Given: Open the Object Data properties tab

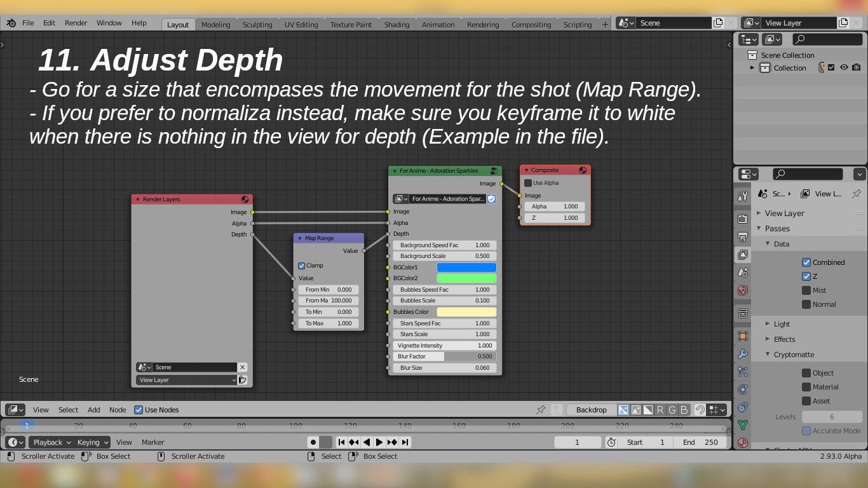Looking at the screenshot, I should [742, 424].
